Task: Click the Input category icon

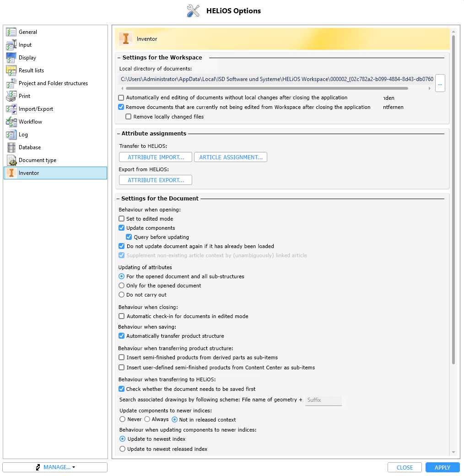Action: pos(11,45)
